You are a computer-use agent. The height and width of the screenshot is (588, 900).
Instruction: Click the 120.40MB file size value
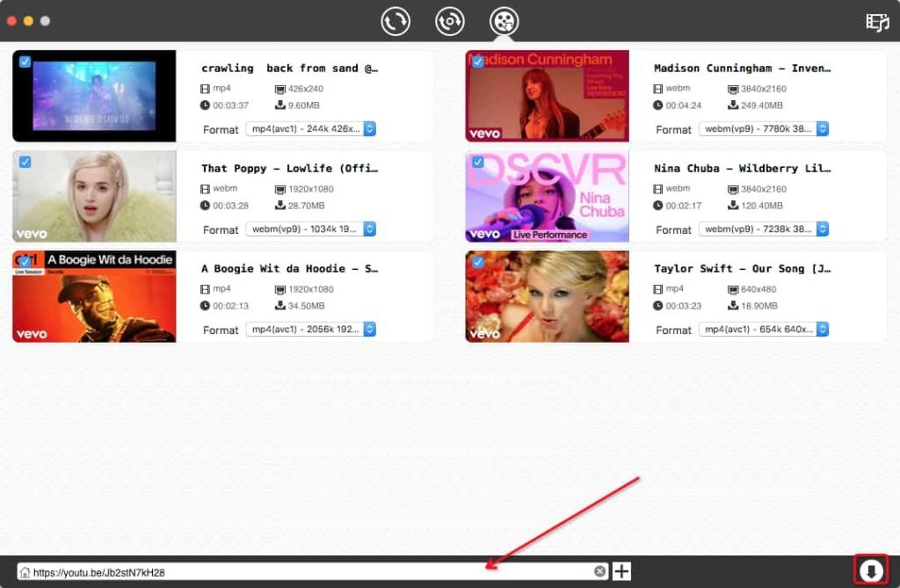[762, 206]
